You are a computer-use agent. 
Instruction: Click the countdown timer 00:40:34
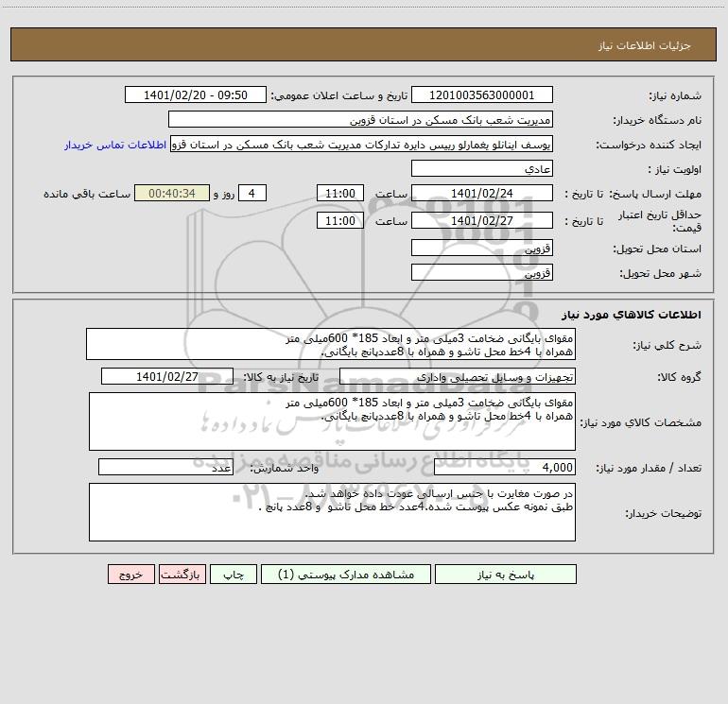pyautogui.click(x=172, y=193)
